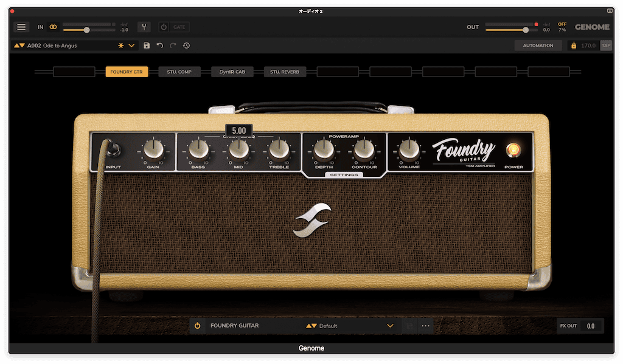
Task: Select the preset name A002 Ode to Angus
Action: tap(52, 46)
